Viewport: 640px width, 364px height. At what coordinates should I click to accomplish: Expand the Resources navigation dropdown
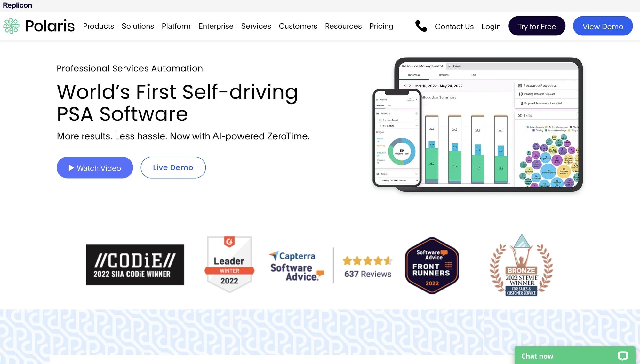click(343, 26)
